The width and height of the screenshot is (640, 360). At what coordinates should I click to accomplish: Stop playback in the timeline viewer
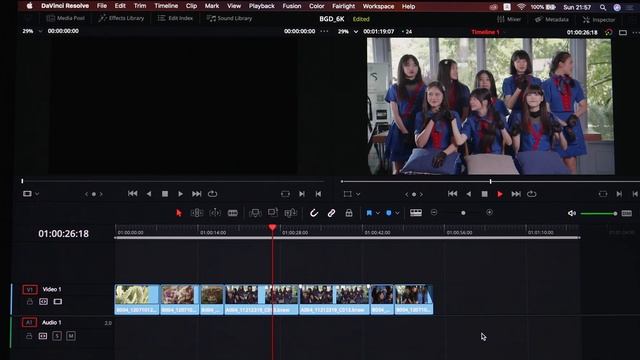coord(484,194)
